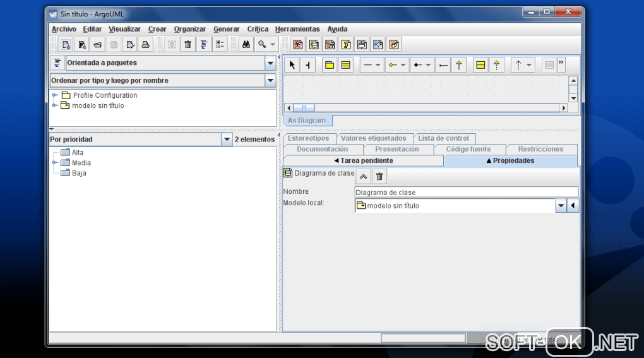Screen dimensions: 644x358
Task: Click the diagram vertical scrollbar down arrow
Action: coord(573,98)
